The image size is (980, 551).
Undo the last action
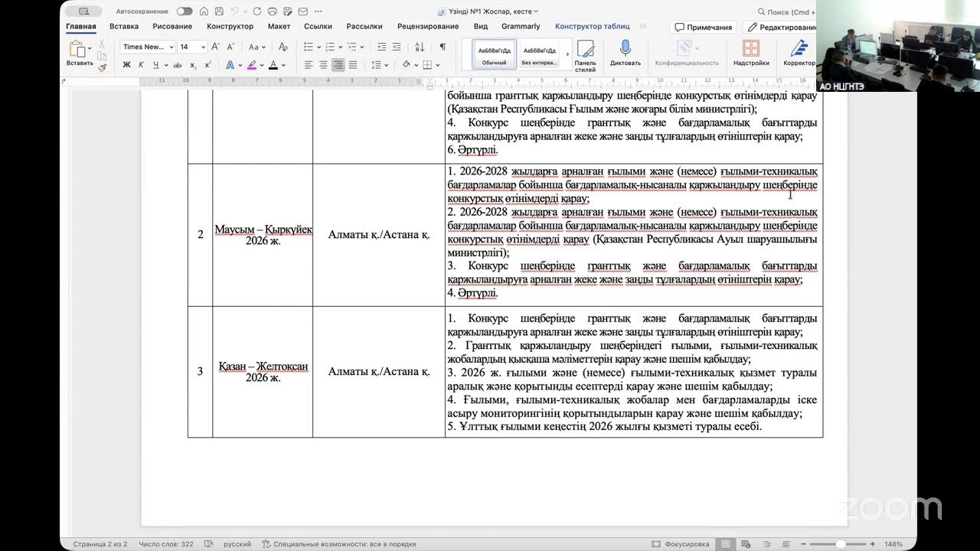click(x=235, y=11)
